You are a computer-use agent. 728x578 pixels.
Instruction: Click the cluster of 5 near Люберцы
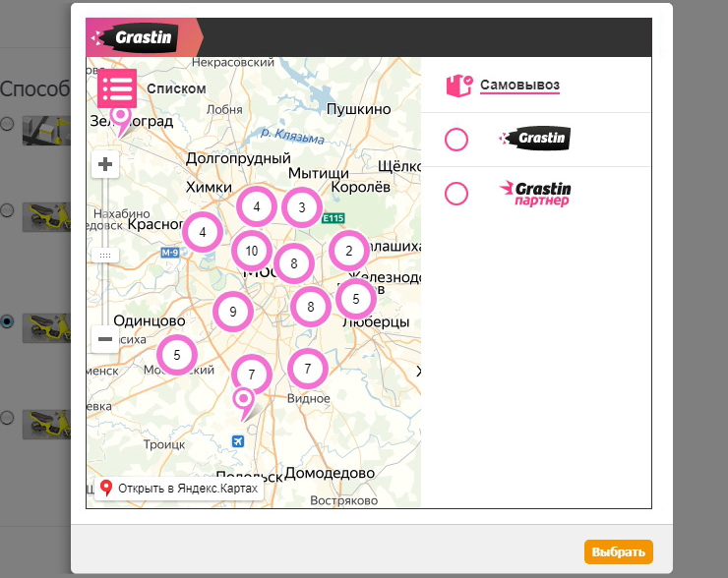355,297
